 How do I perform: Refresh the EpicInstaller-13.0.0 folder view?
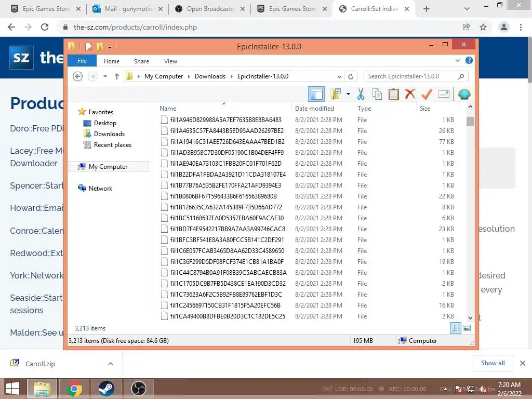pyautogui.click(x=351, y=76)
